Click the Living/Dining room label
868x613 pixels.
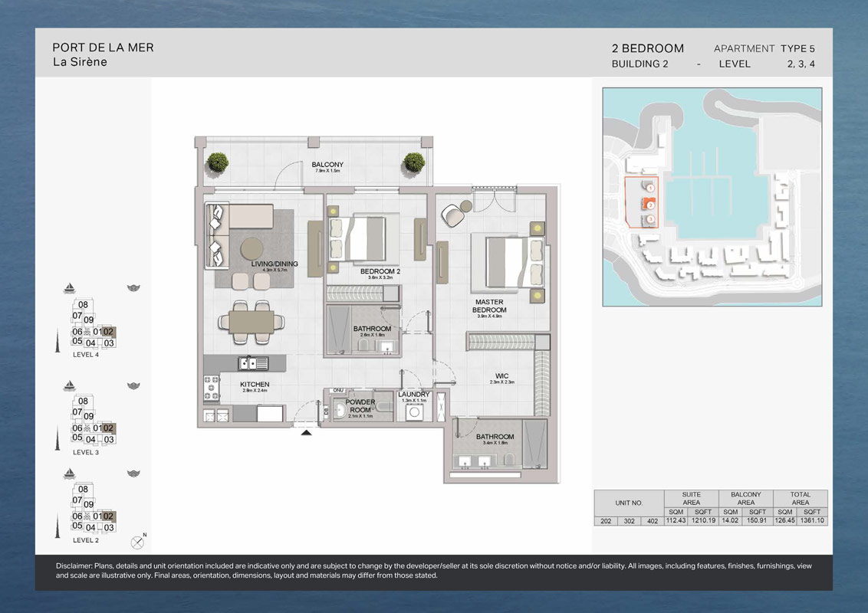pyautogui.click(x=275, y=264)
